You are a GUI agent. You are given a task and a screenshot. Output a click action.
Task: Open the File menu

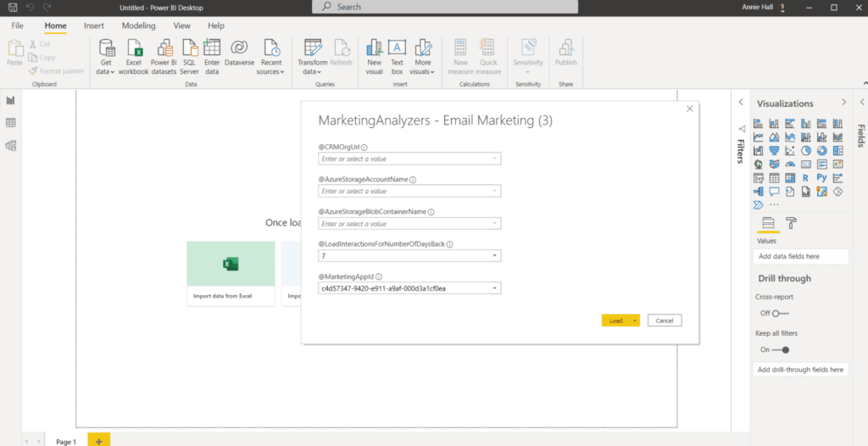point(17,25)
